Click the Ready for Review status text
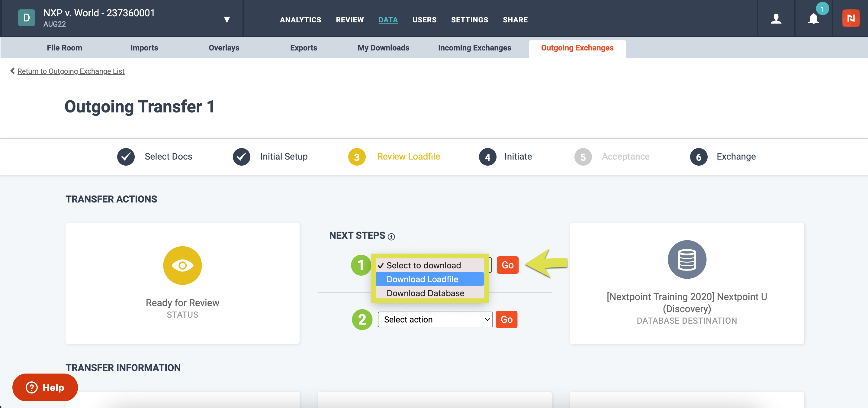Image resolution: width=868 pixels, height=408 pixels. pos(182,303)
